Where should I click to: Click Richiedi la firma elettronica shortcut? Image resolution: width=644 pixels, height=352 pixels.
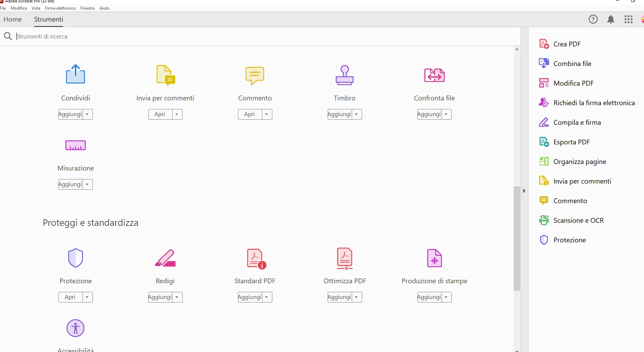[587, 103]
